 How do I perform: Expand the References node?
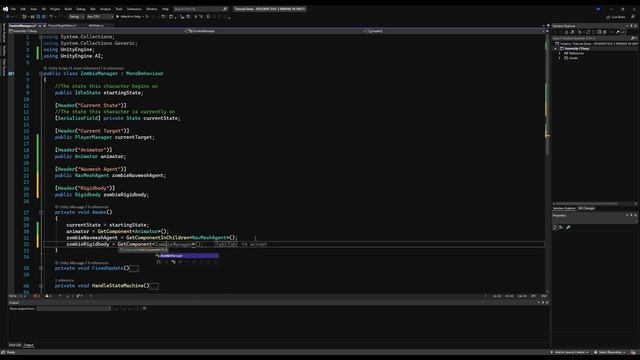click(560, 53)
